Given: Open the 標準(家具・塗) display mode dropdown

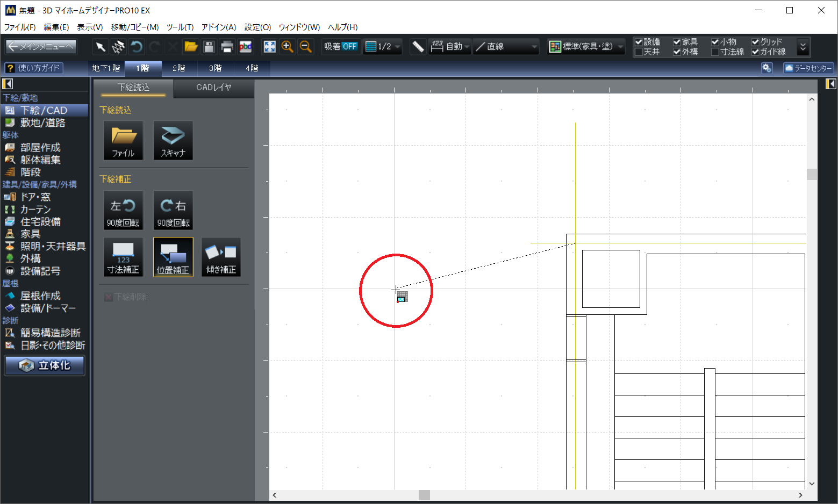Looking at the screenshot, I should click(x=586, y=47).
